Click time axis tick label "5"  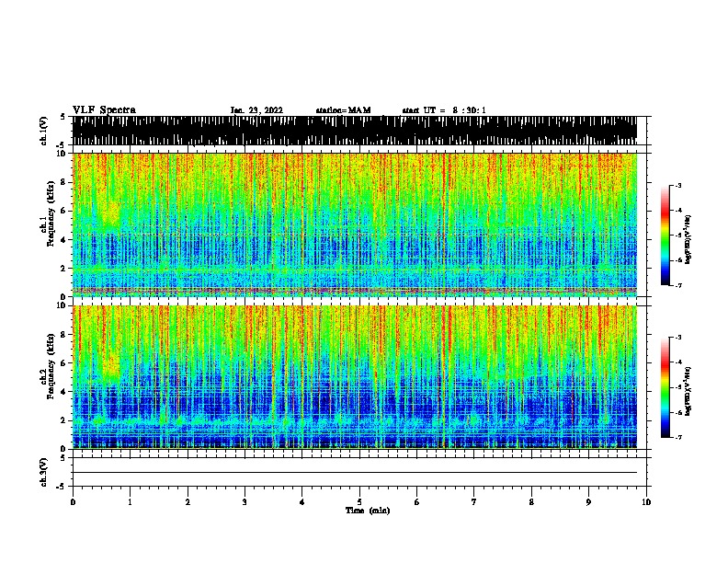(x=359, y=502)
